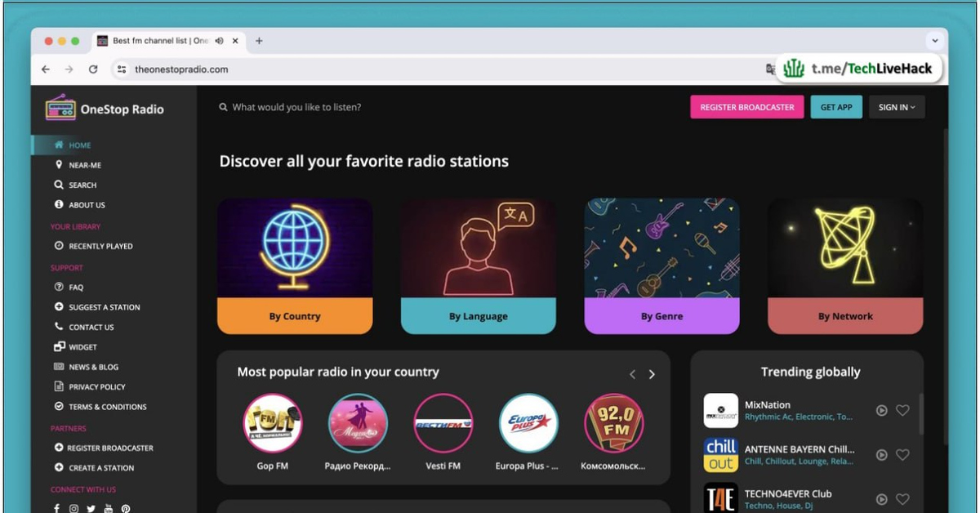Browse stations By Genre card

pos(662,266)
